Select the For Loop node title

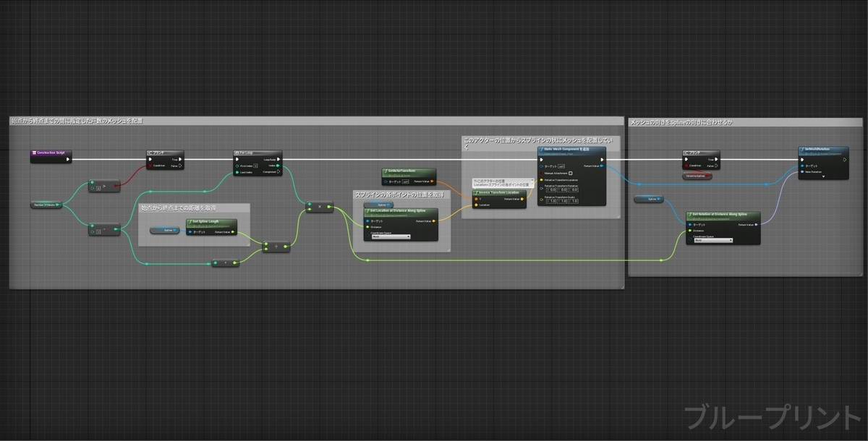(258, 153)
